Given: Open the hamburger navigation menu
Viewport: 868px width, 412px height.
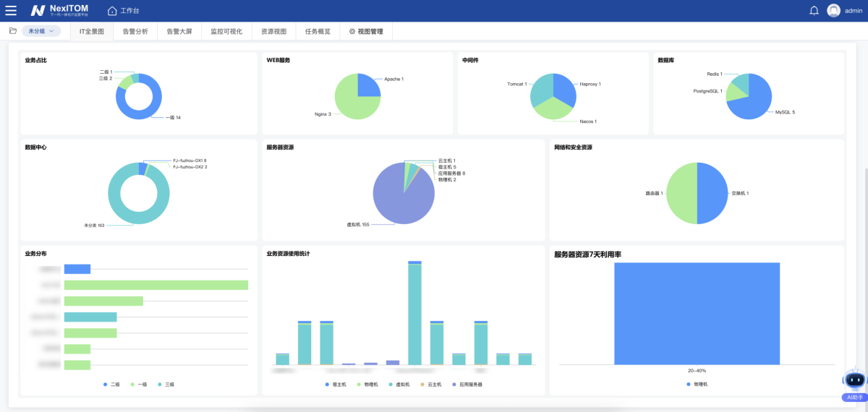Looking at the screenshot, I should pos(11,11).
